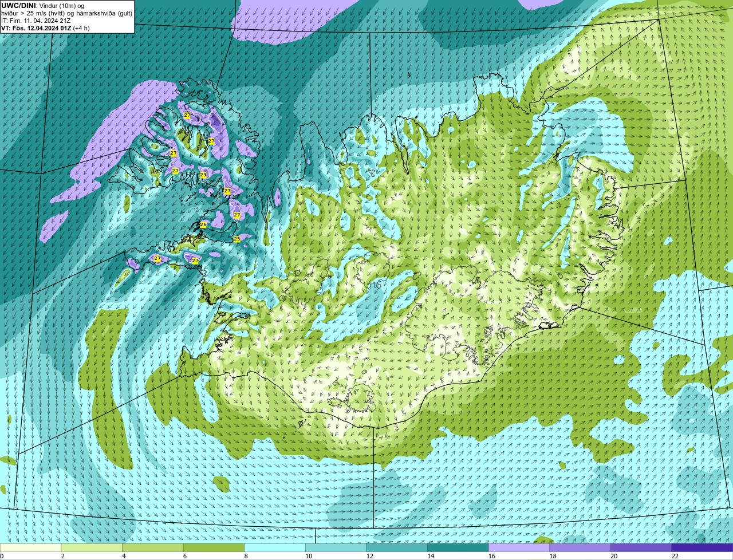Pick the light lavender 16–18 legend swatch
733x560 pixels.
click(x=519, y=547)
